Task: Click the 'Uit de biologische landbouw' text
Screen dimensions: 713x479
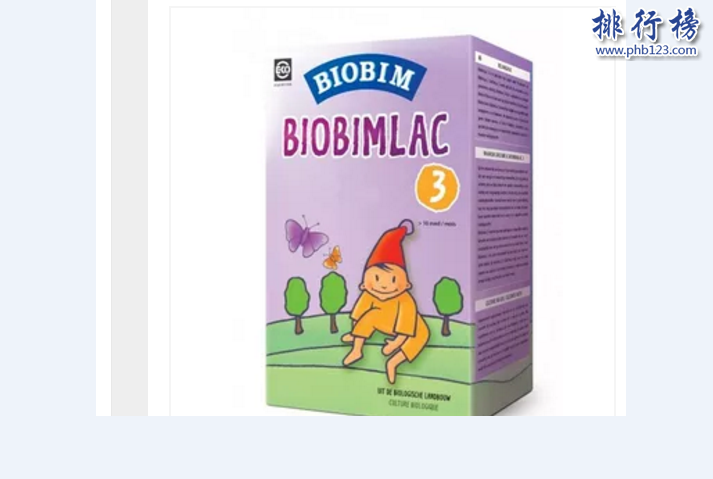Action: point(413,396)
